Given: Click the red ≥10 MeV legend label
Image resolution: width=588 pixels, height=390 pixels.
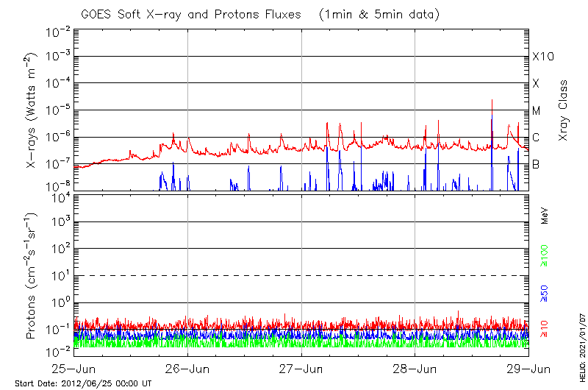Looking at the screenshot, I should pyautogui.click(x=545, y=329).
